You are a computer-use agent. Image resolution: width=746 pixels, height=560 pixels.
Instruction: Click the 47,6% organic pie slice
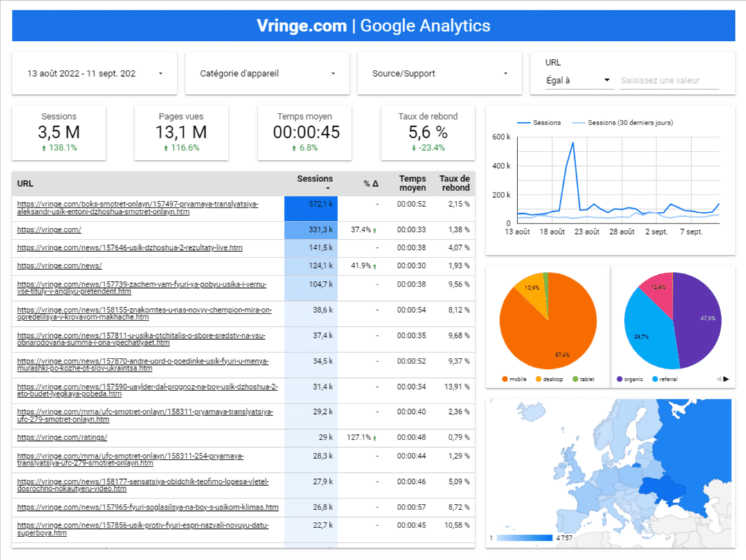click(x=698, y=321)
